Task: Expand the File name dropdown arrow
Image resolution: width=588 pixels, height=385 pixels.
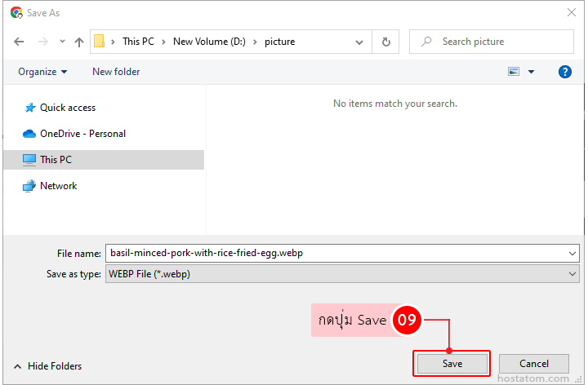Action: click(x=572, y=254)
